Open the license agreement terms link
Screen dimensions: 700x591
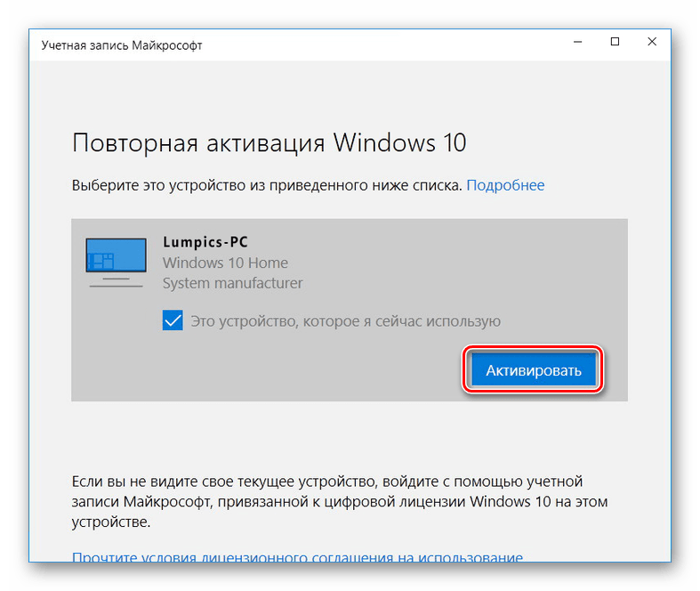(x=297, y=556)
